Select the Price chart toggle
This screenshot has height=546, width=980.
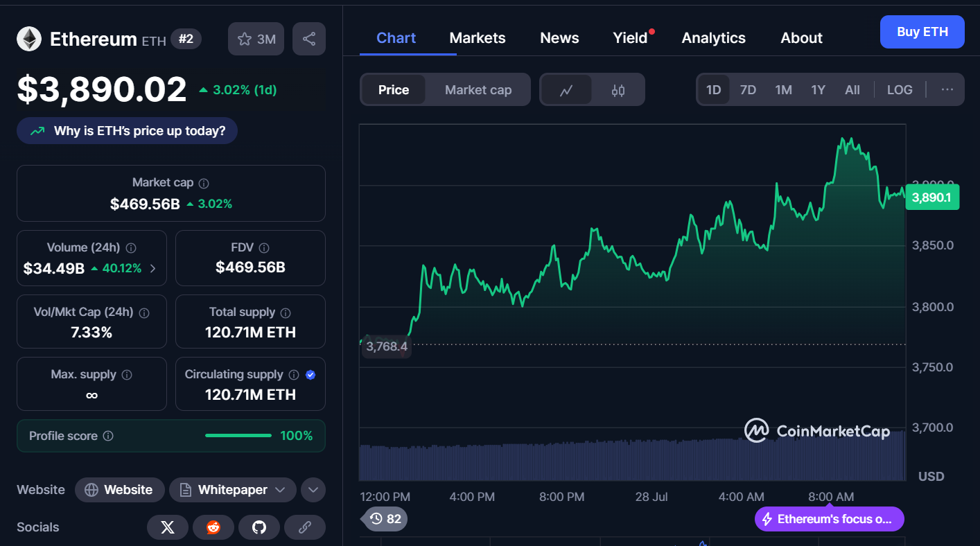tap(394, 90)
